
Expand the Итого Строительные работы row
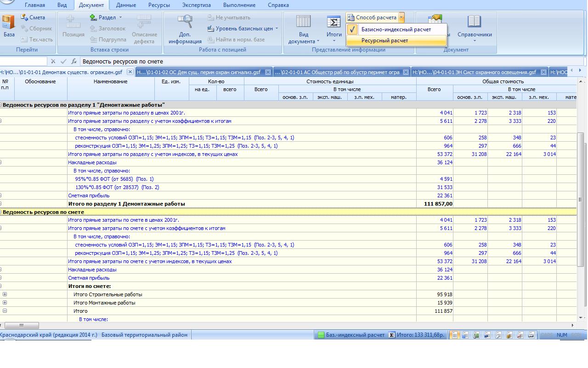point(5,294)
